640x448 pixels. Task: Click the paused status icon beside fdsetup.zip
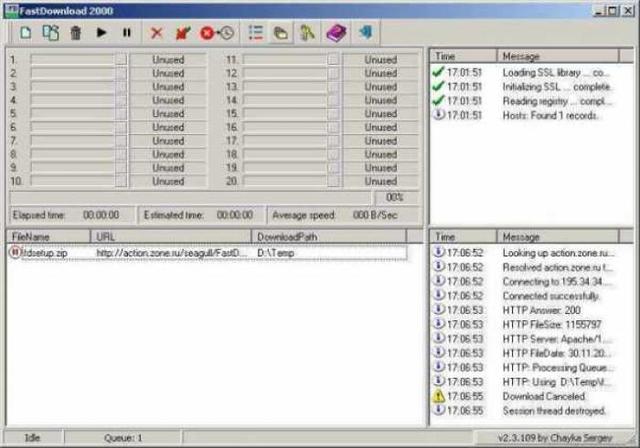tap(15, 253)
